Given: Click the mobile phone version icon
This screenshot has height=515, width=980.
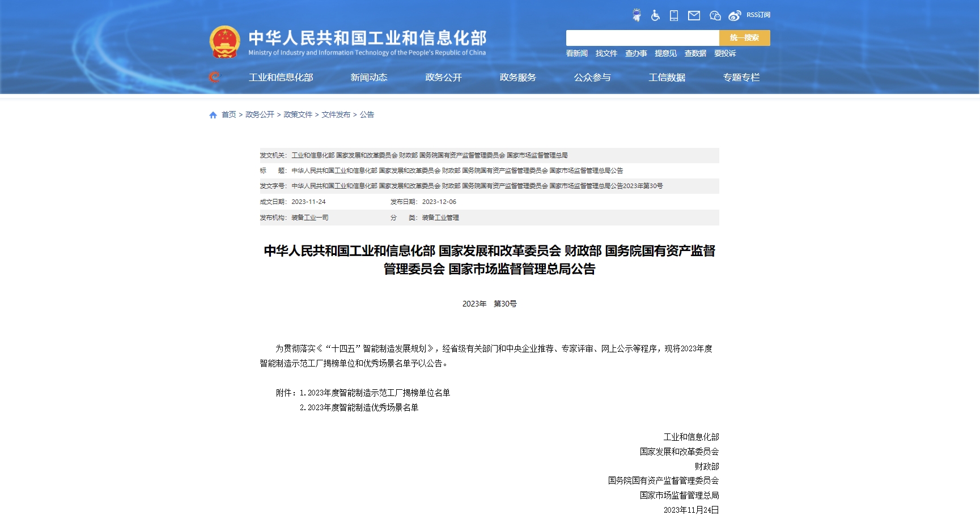Looking at the screenshot, I should pyautogui.click(x=674, y=15).
